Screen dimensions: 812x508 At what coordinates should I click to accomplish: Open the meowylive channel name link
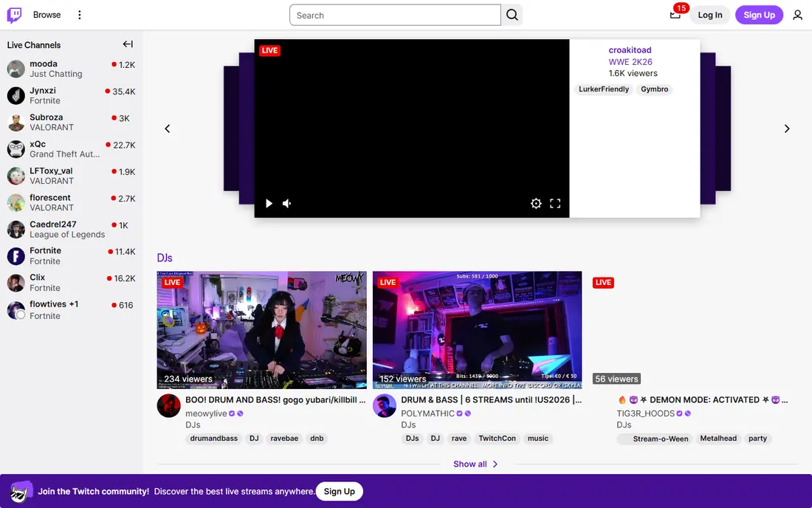tap(206, 413)
